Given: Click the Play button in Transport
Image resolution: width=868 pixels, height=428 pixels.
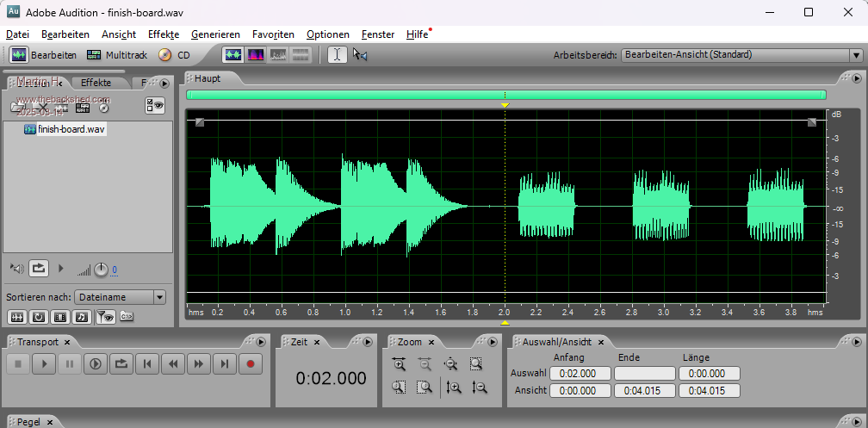Looking at the screenshot, I should point(44,364).
